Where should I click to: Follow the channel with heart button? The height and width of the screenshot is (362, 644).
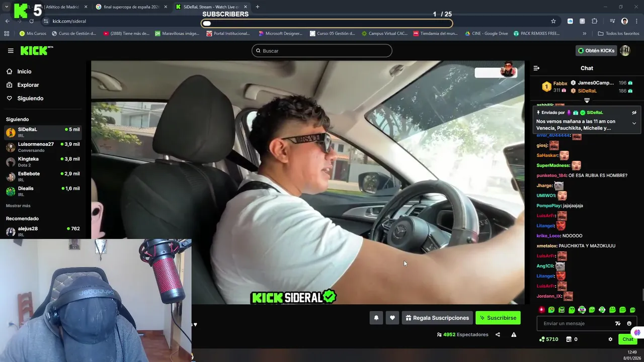[392, 318]
